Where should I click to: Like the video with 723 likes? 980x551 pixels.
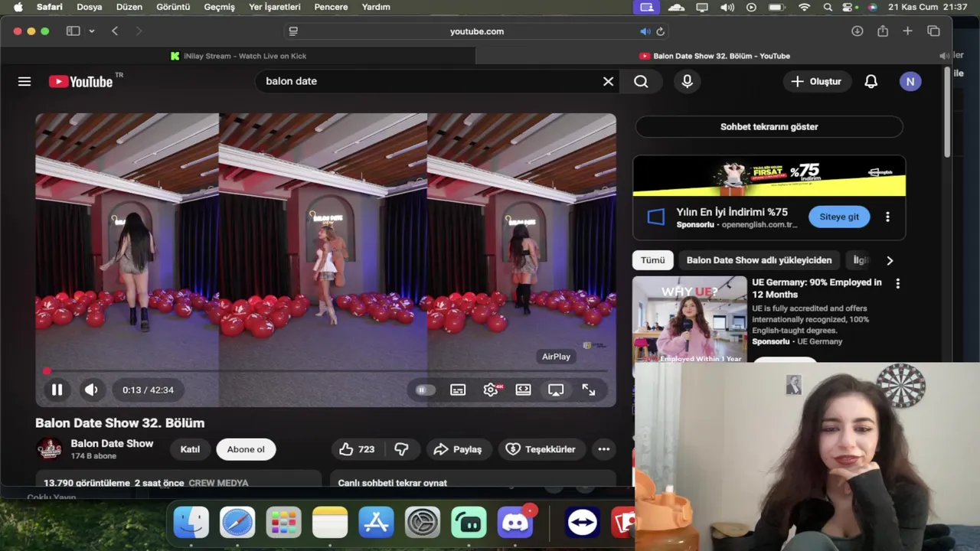tap(357, 449)
